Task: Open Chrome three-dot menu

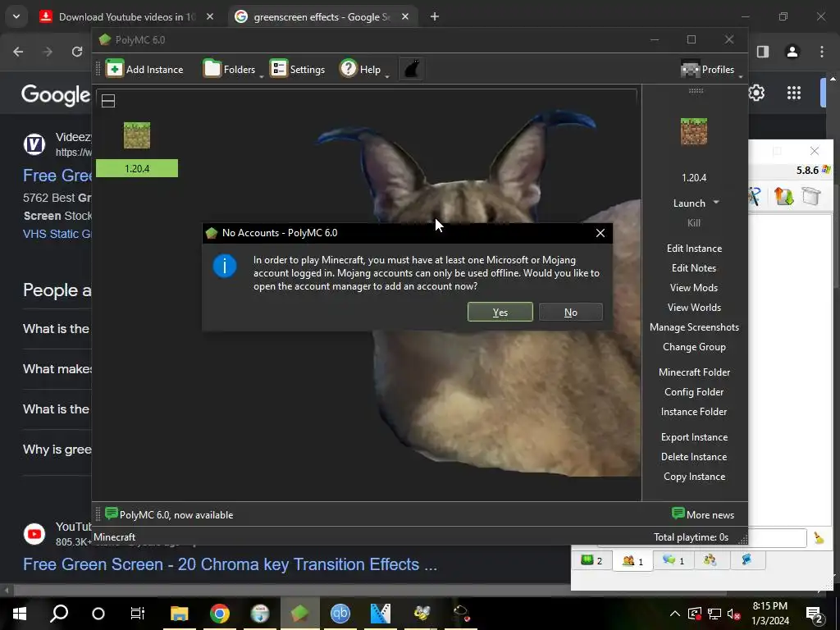Action: click(x=822, y=52)
